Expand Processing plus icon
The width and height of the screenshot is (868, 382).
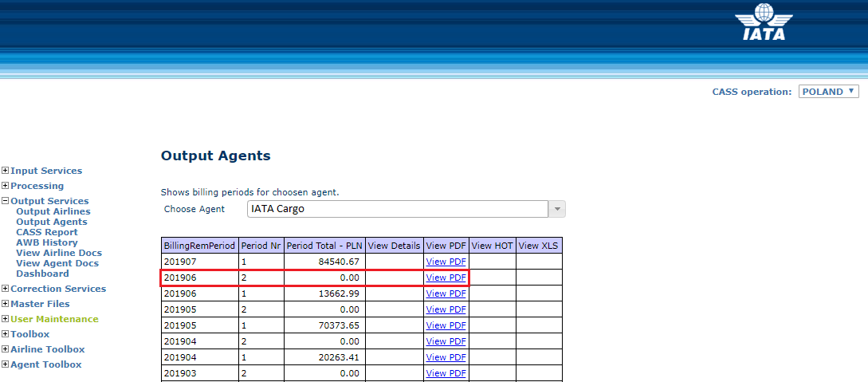6,186
